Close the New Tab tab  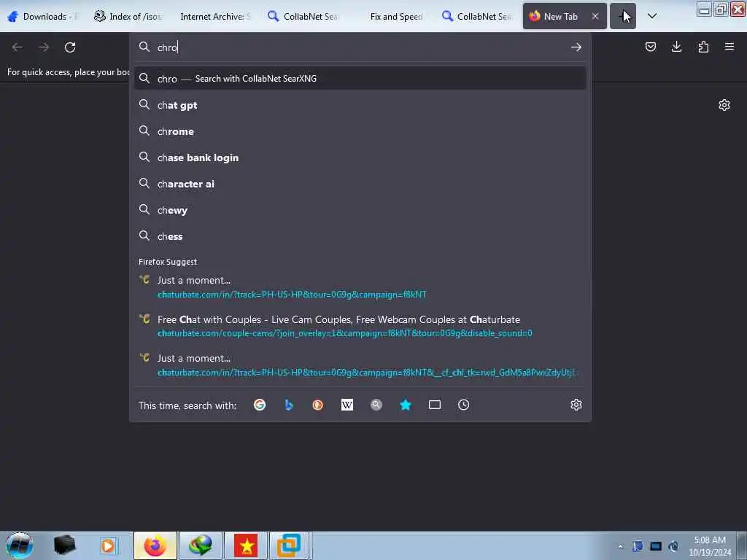[x=595, y=16]
